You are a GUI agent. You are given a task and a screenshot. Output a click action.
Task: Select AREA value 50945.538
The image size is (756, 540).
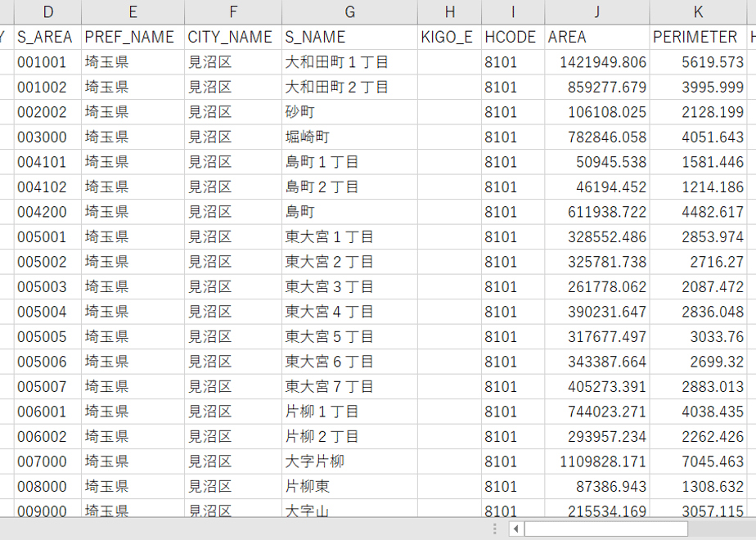[x=597, y=162]
